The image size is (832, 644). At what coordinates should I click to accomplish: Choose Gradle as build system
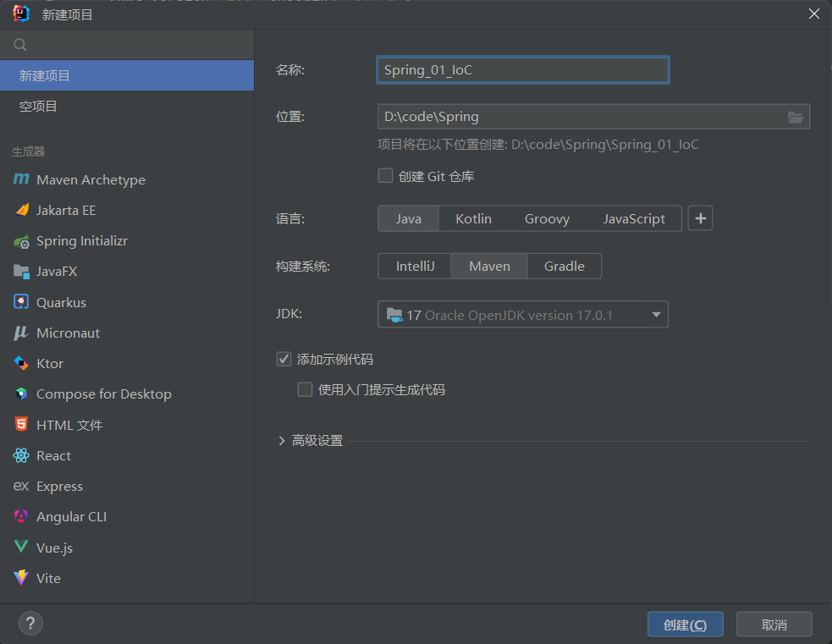tap(564, 266)
